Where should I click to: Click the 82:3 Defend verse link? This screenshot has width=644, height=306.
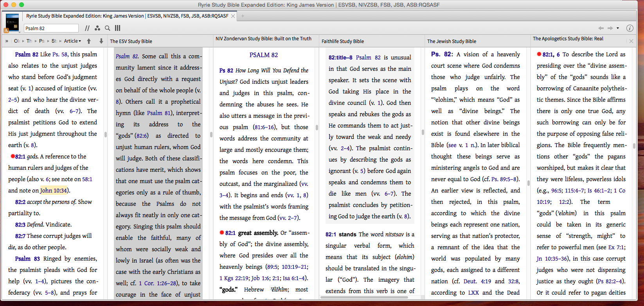point(20,225)
